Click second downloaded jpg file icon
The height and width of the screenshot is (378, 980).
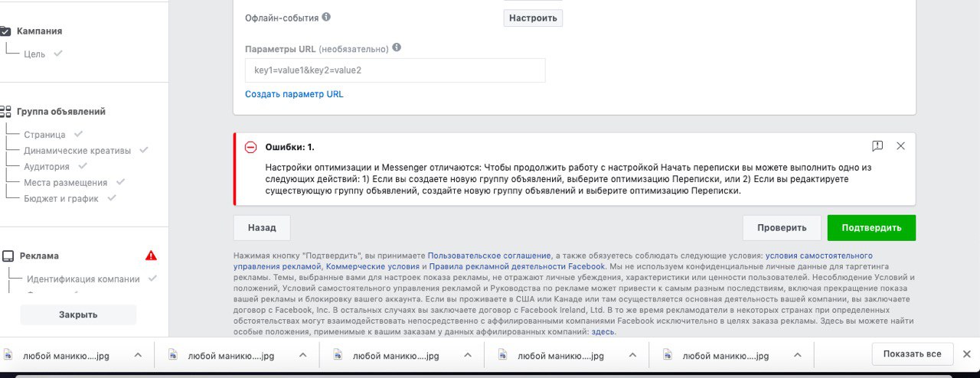pos(172,355)
